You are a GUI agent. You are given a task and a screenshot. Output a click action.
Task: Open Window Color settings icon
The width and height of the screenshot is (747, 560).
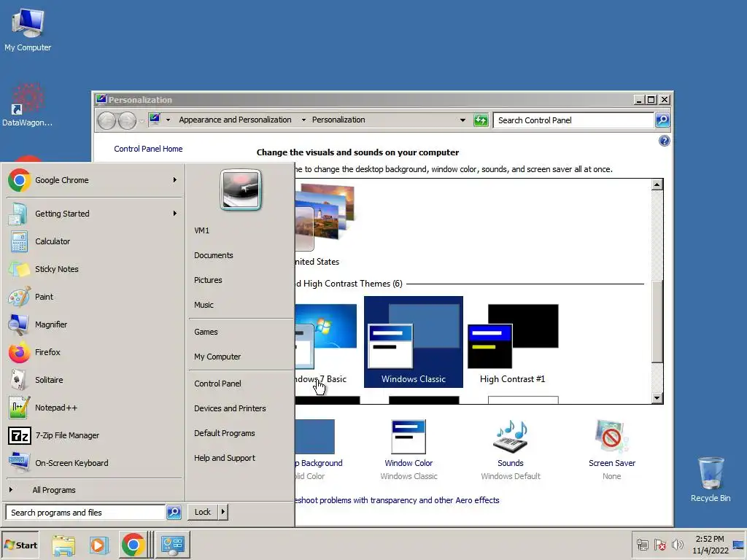coord(409,436)
